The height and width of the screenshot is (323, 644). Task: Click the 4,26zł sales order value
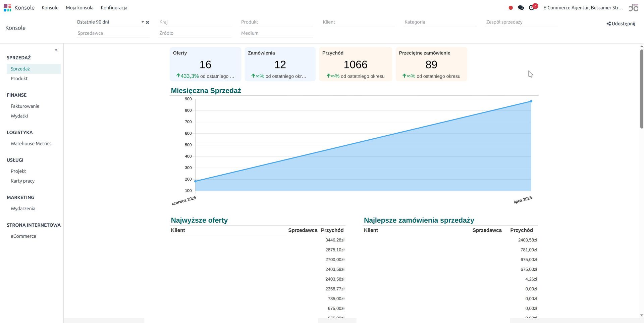pyautogui.click(x=531, y=279)
